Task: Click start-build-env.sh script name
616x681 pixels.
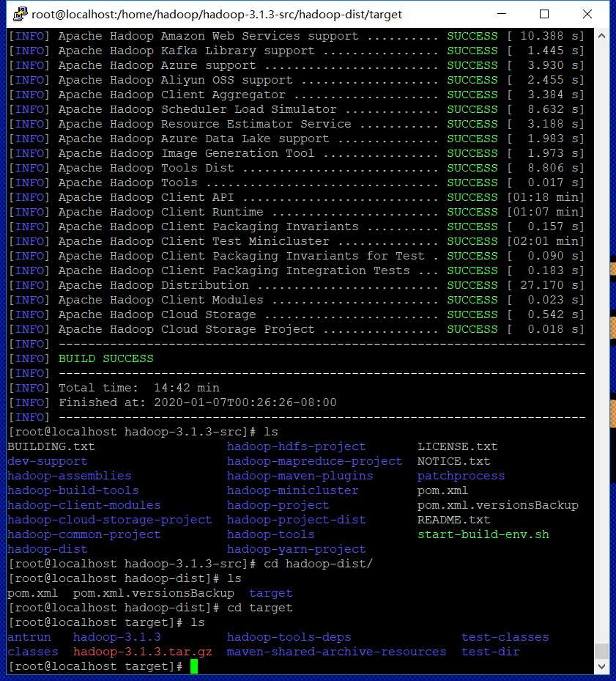Action: point(483,534)
